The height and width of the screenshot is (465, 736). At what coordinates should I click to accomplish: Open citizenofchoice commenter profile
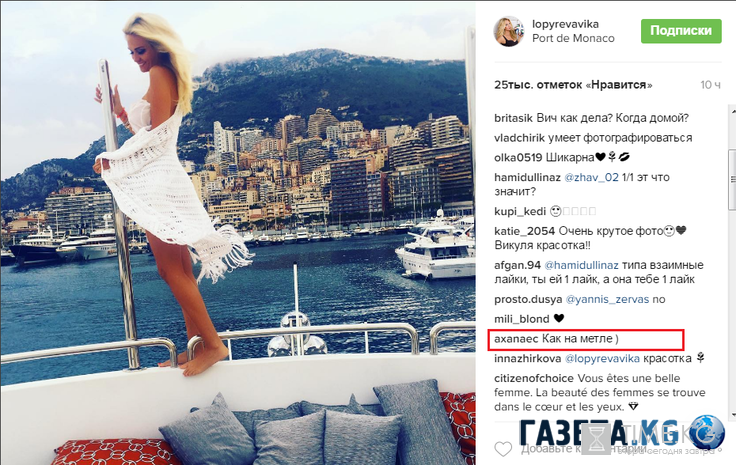[x=534, y=378]
